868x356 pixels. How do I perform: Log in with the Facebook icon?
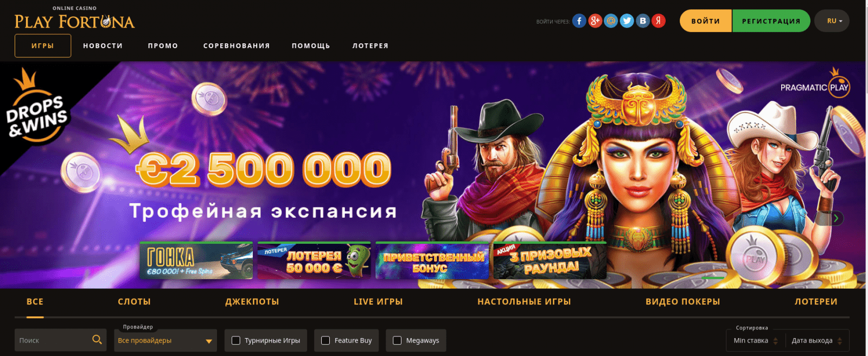point(579,21)
